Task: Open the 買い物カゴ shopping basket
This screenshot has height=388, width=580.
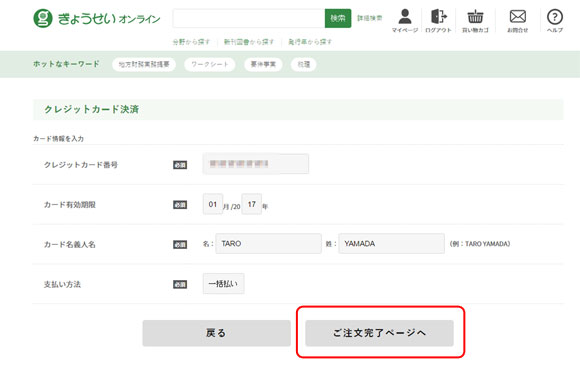Action: tap(475, 21)
